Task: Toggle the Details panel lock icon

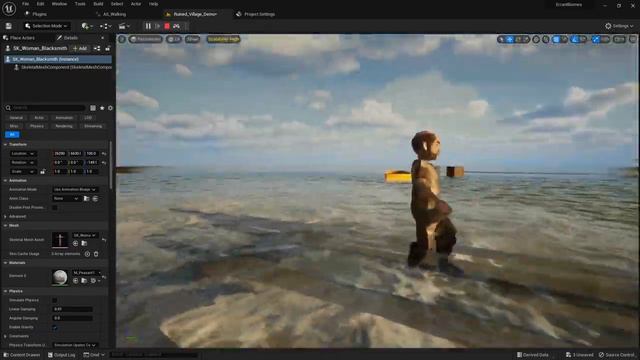Action: point(108,49)
